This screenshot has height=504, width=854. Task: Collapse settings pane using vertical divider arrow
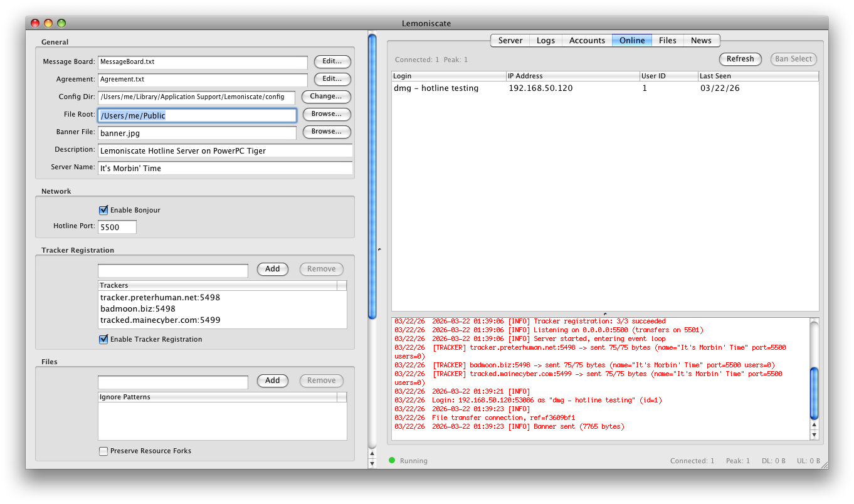[379, 249]
